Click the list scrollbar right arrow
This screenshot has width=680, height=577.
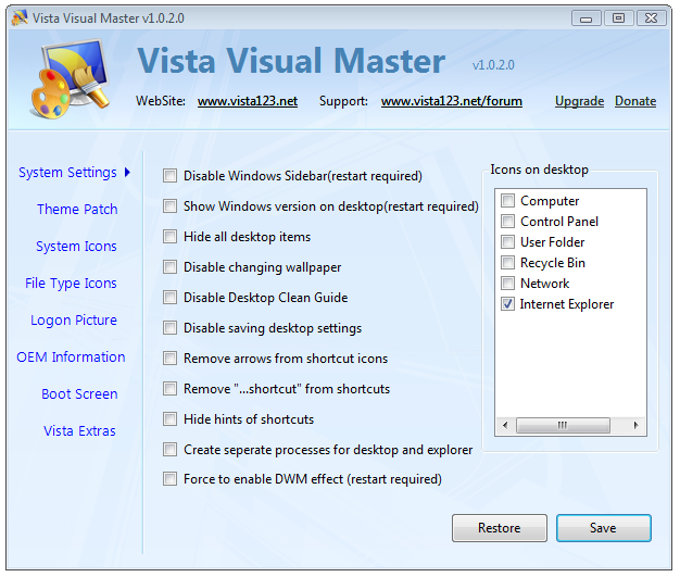[636, 425]
